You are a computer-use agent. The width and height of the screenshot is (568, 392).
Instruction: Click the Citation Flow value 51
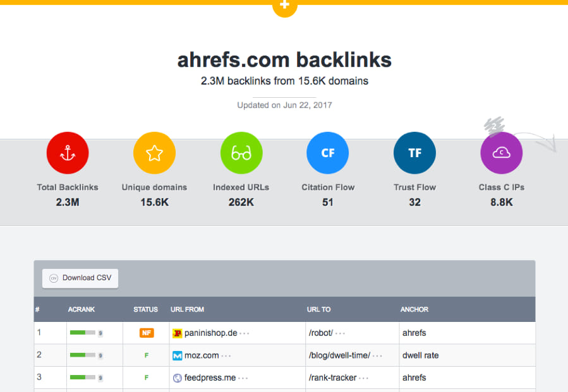pyautogui.click(x=328, y=203)
